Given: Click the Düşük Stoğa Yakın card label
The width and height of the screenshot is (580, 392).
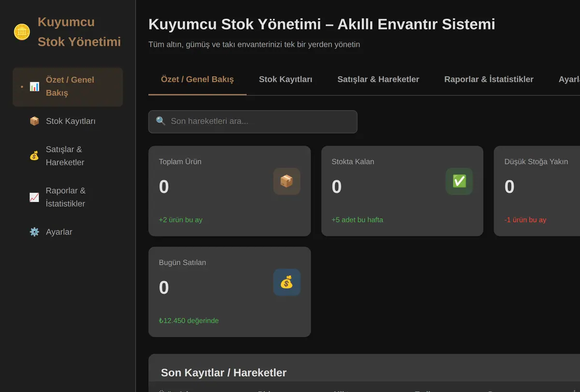Looking at the screenshot, I should [x=536, y=161].
